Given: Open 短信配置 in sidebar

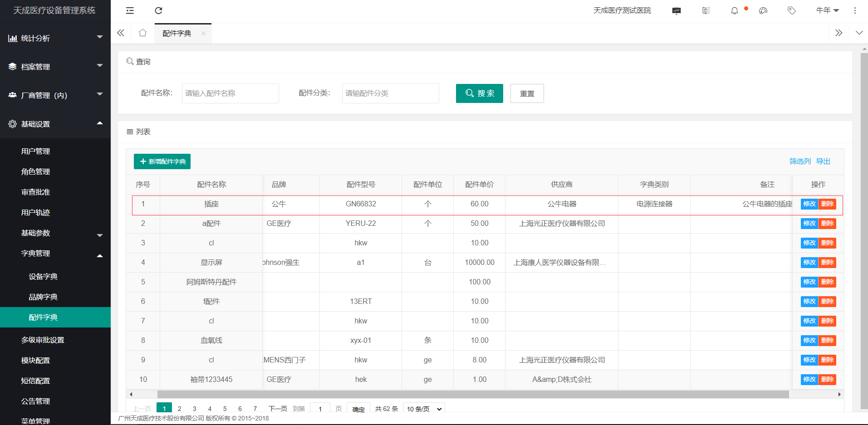Looking at the screenshot, I should click(x=35, y=381).
